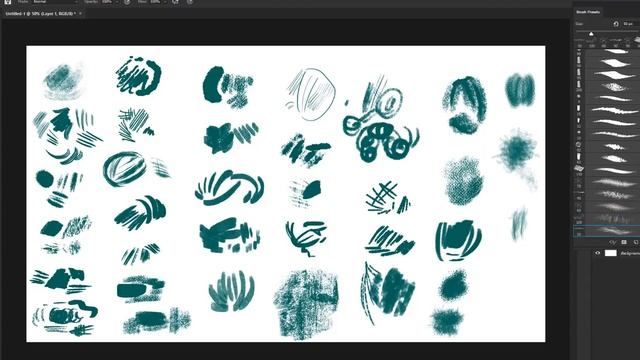Select the Background layer white thumbnail

tap(610, 253)
